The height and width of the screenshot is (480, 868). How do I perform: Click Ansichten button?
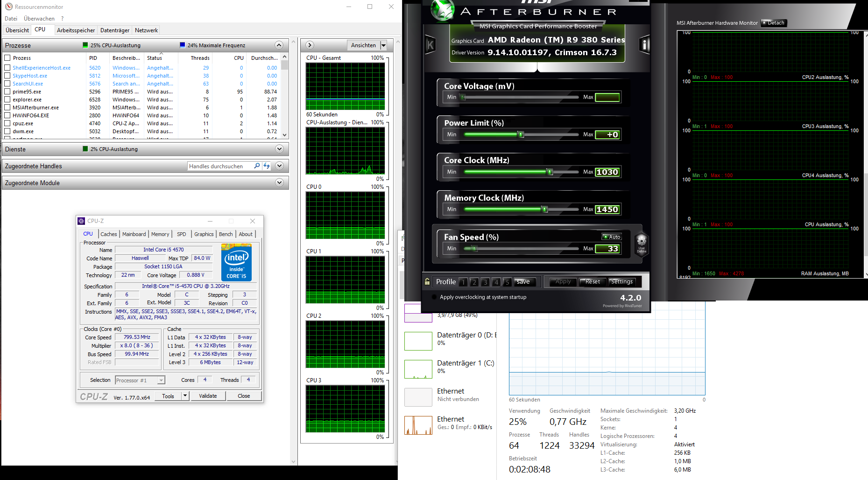[363, 45]
